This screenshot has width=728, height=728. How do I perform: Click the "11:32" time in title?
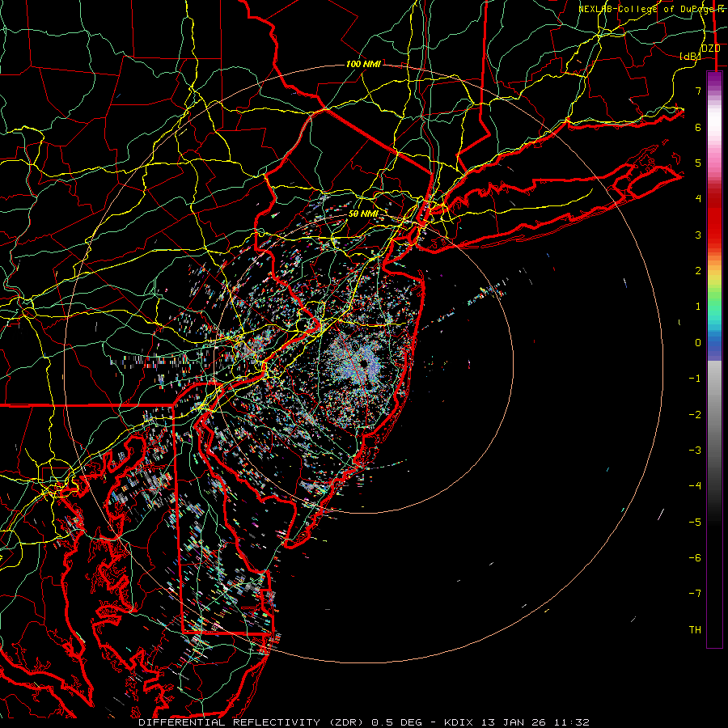[x=570, y=722]
